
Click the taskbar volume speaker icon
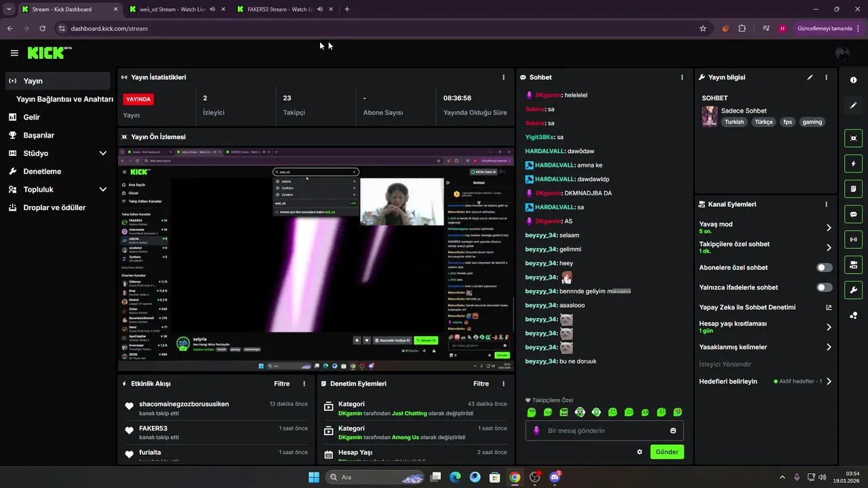coord(822,477)
